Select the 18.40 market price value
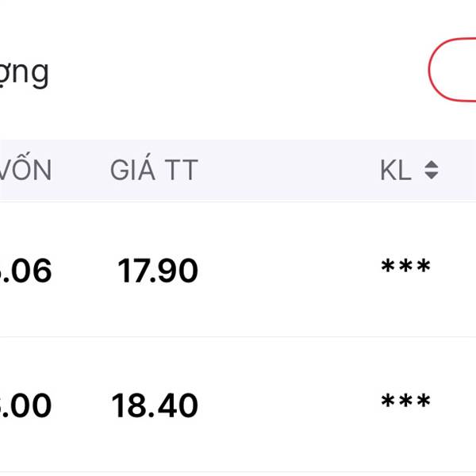Viewport: 476px width, 476px height. (x=155, y=405)
